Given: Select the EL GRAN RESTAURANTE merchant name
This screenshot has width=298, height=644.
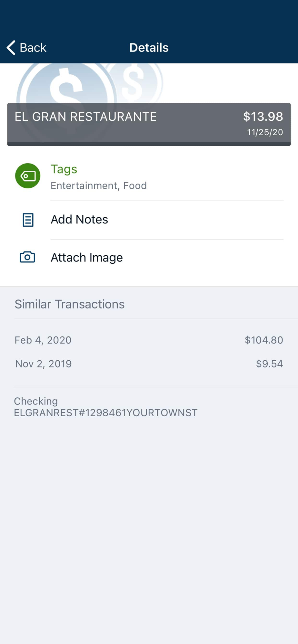Looking at the screenshot, I should pyautogui.click(x=85, y=117).
